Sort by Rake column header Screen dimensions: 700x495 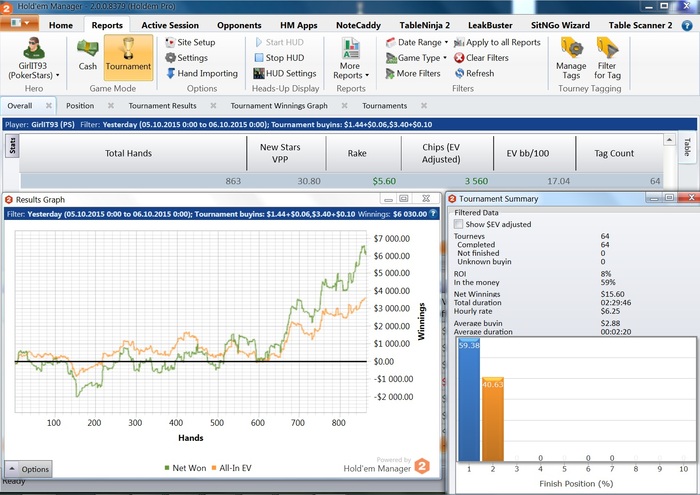pos(363,153)
